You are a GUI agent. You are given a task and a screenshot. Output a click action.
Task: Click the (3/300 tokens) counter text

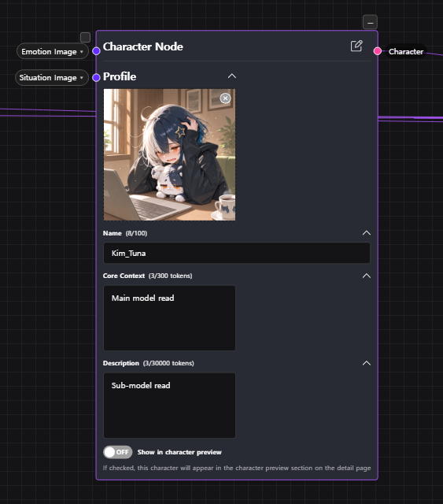[x=170, y=276]
